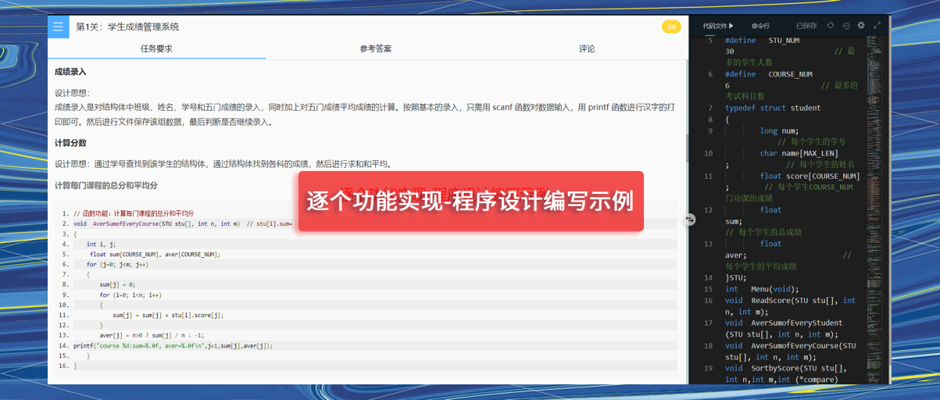Click editor line long num;
The image size is (940, 400).
pos(779,131)
